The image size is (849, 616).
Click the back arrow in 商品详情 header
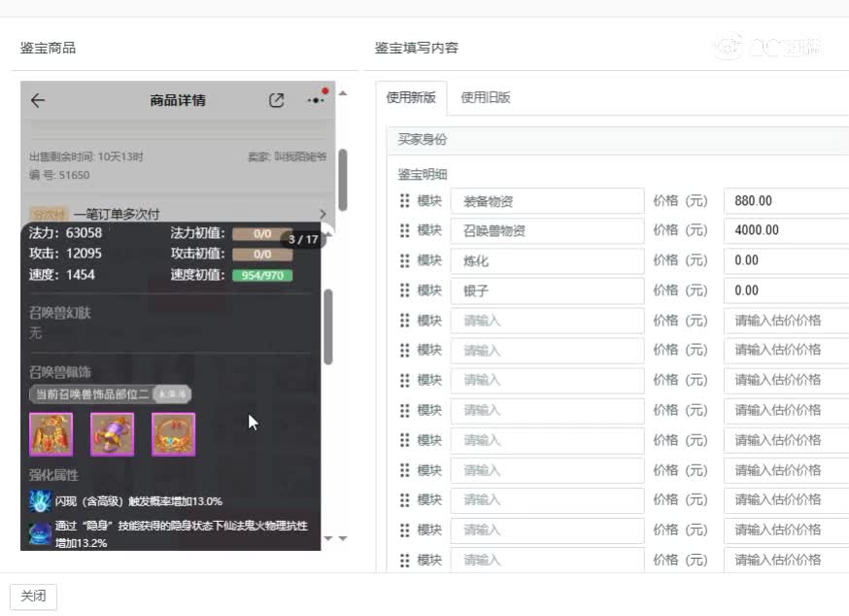pos(38,100)
